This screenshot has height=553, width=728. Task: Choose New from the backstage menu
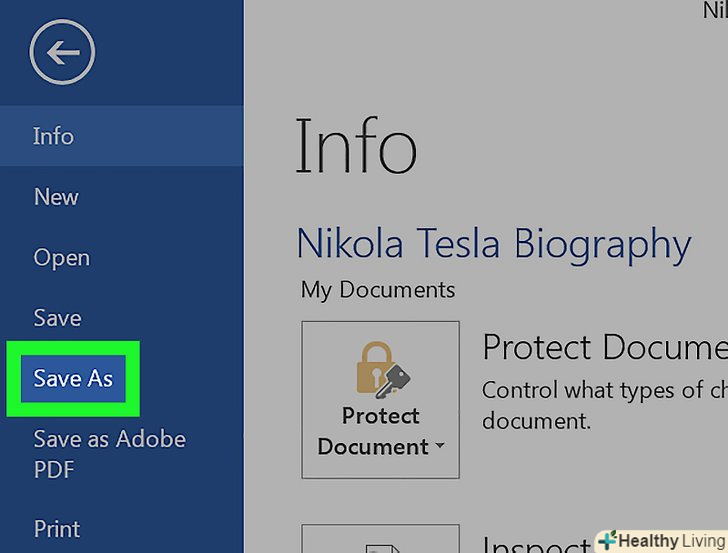(x=56, y=197)
